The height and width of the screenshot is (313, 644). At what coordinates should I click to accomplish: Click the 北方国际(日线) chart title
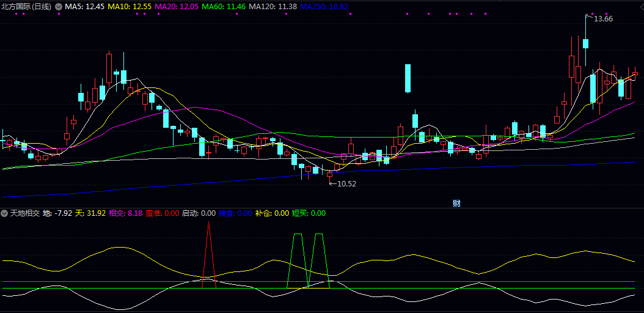click(x=27, y=6)
